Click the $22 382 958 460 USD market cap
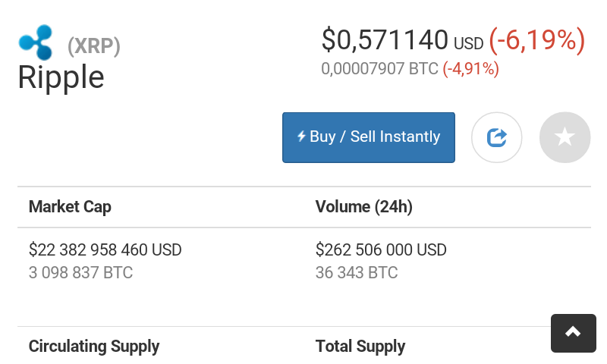 coord(105,250)
